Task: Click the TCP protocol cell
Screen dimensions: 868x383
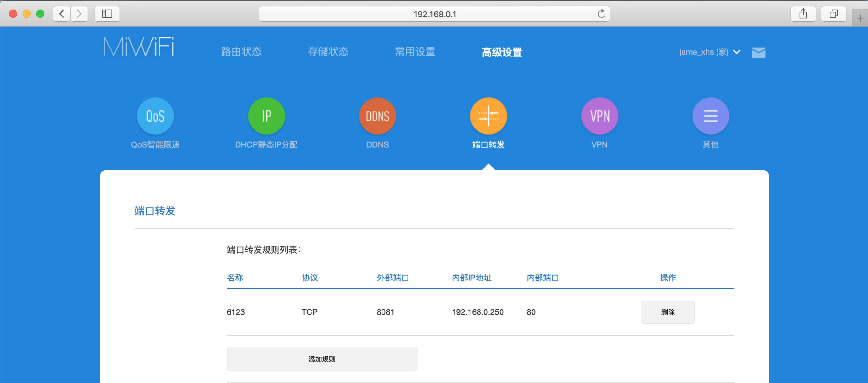Action: click(x=310, y=312)
